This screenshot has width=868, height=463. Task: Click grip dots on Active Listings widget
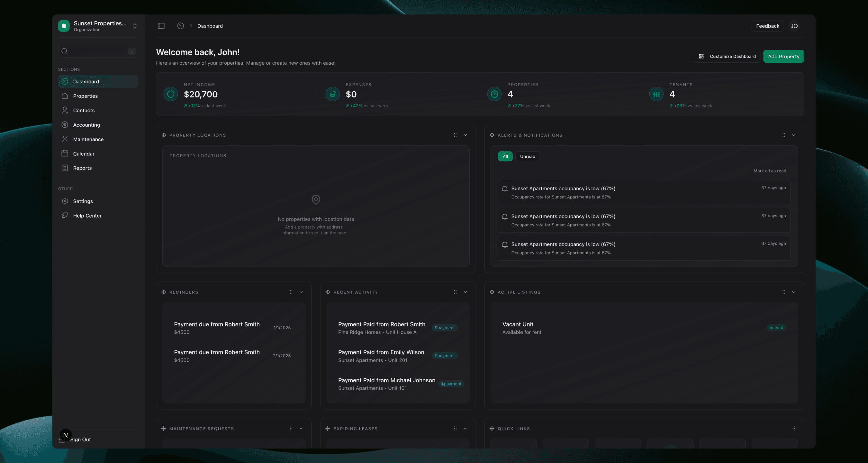784,292
